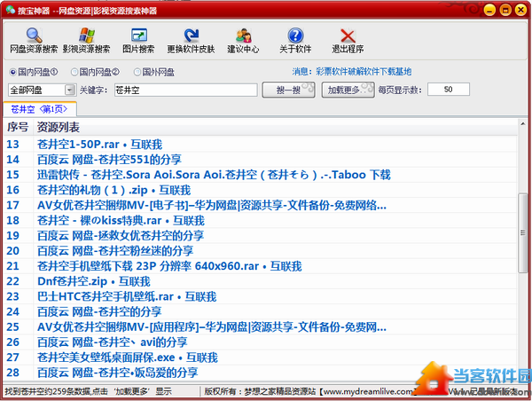Open 影视资源搜索 toolbar icon
The image size is (532, 401).
[x=87, y=41]
